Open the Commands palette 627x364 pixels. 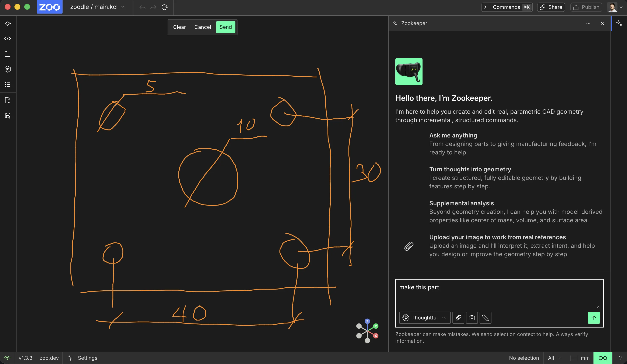(x=507, y=7)
